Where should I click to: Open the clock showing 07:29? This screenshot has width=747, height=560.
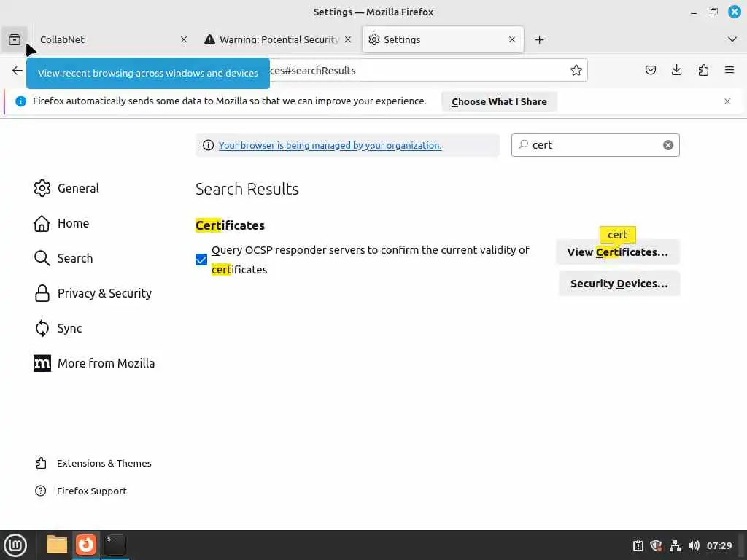tap(719, 545)
